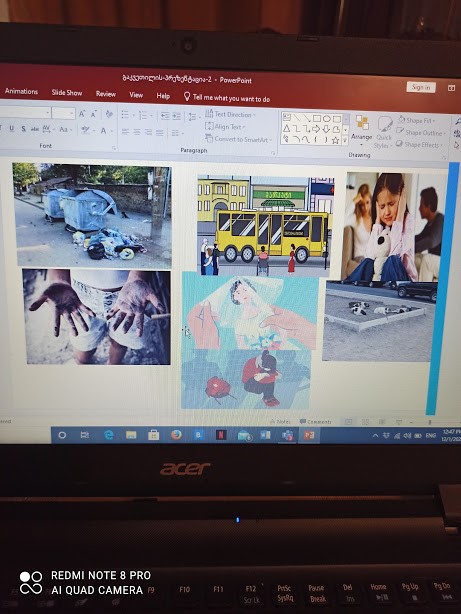The width and height of the screenshot is (461, 614).
Task: Open the View ribbon tab
Action: tap(136, 95)
